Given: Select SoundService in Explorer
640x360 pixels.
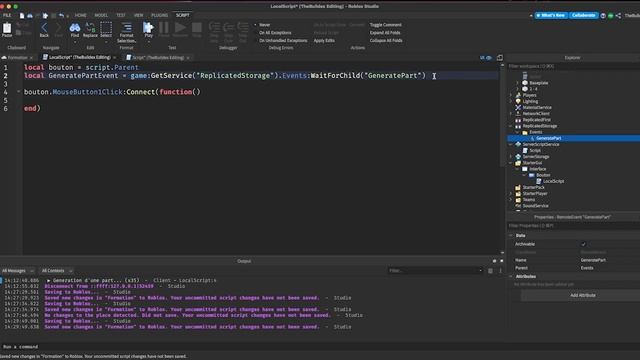Looking at the screenshot, I should pyautogui.click(x=535, y=206).
